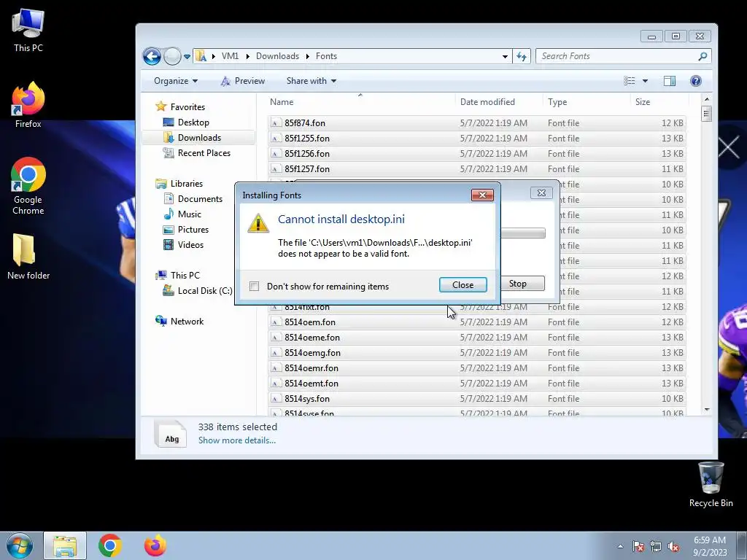The height and width of the screenshot is (560, 747).
Task: Launch Chrome from the taskbar
Action: [x=110, y=545]
